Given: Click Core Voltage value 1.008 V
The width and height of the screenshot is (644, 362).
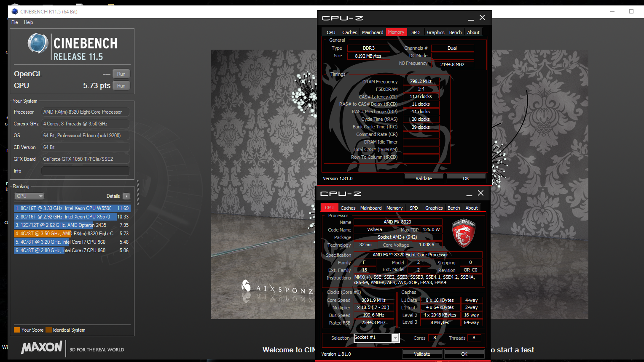Looking at the screenshot, I should [427, 245].
